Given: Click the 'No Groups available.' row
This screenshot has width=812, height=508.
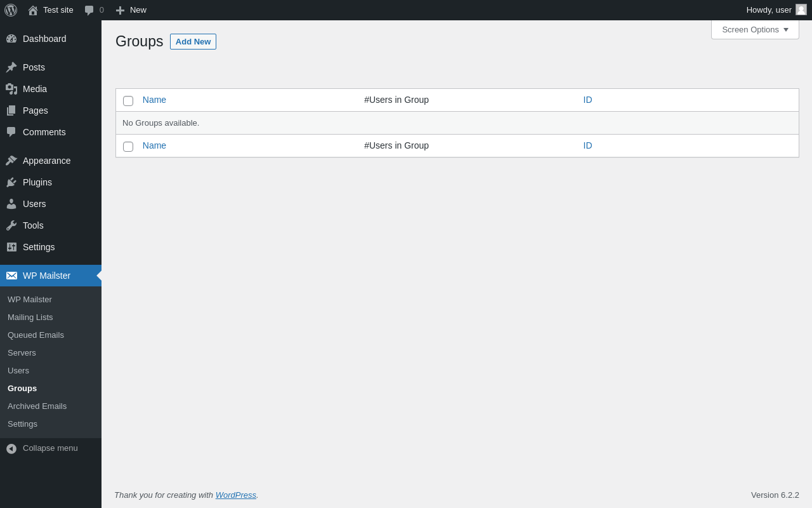Looking at the screenshot, I should click(457, 123).
